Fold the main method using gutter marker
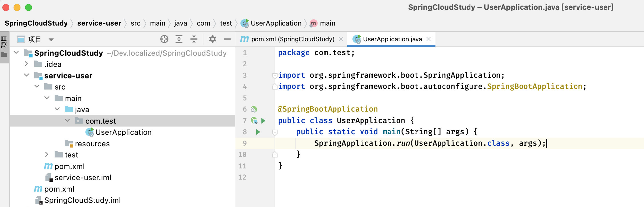The height and width of the screenshot is (207, 644). coord(275,132)
